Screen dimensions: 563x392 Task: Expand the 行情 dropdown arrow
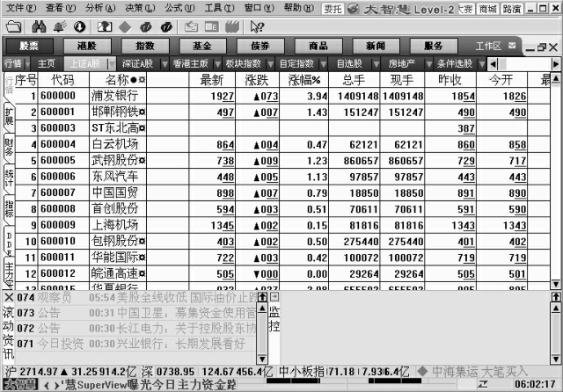[27, 64]
